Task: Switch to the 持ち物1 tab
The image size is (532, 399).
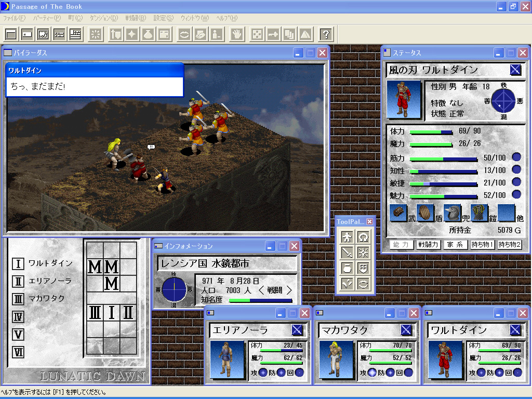Action: tap(482, 245)
